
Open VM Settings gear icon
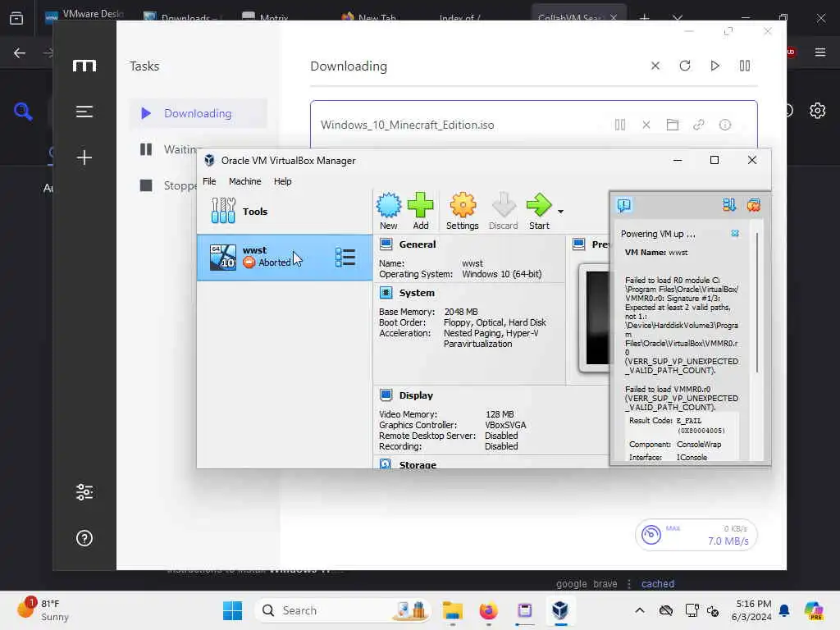click(463, 211)
